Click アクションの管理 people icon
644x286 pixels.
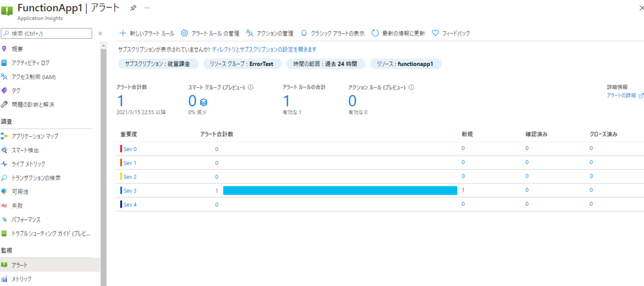[x=250, y=33]
